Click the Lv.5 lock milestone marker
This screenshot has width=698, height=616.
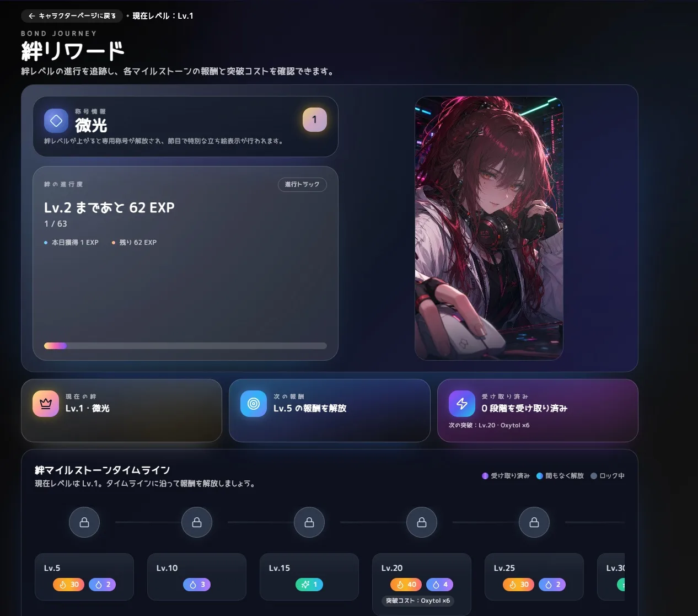(84, 522)
